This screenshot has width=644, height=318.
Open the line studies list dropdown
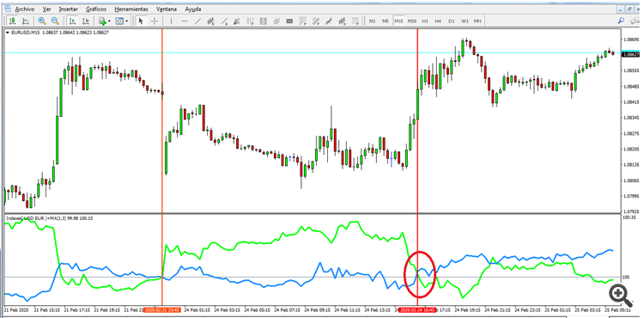click(355, 21)
